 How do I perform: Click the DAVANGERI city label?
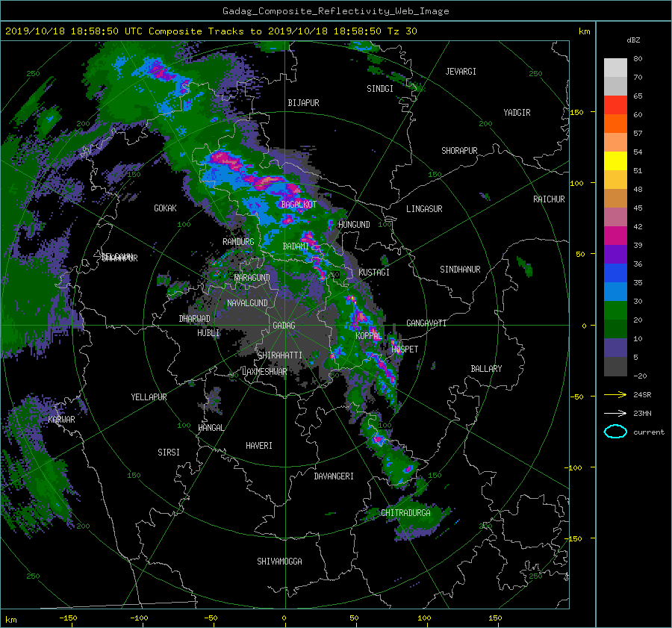click(x=334, y=476)
